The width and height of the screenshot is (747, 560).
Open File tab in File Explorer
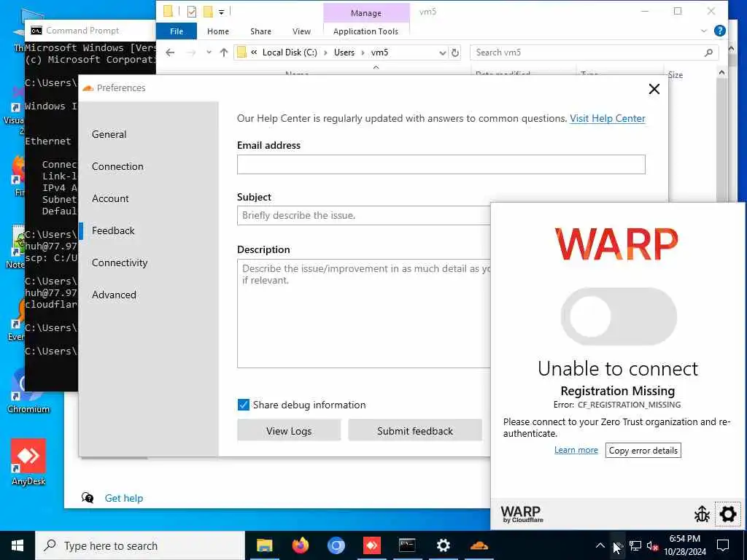pyautogui.click(x=177, y=31)
